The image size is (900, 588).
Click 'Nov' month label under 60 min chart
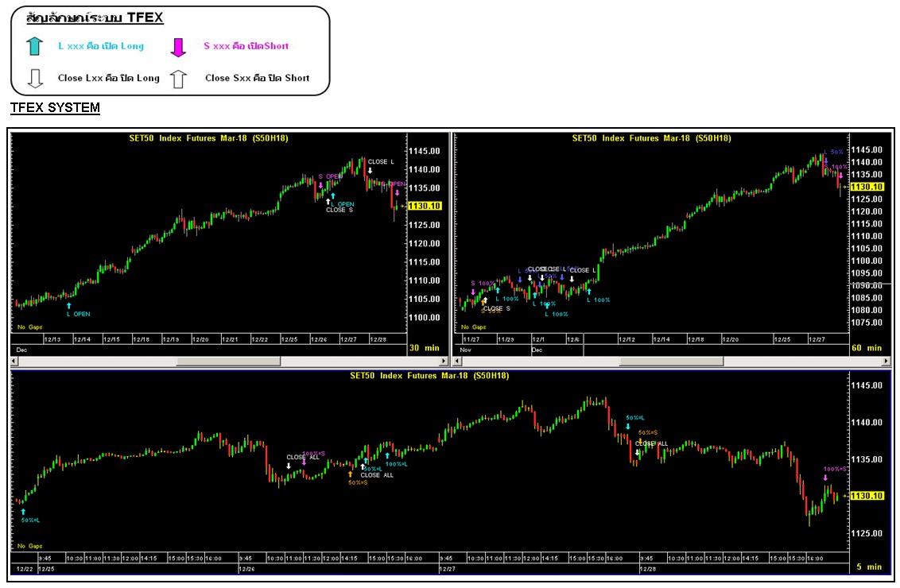point(465,350)
